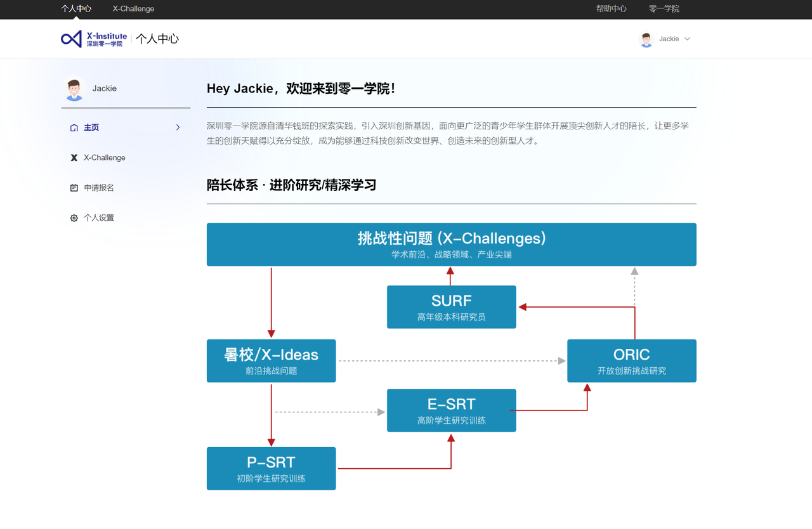
Task: Click the gear icon beside 个人设置
Action: coord(74,218)
